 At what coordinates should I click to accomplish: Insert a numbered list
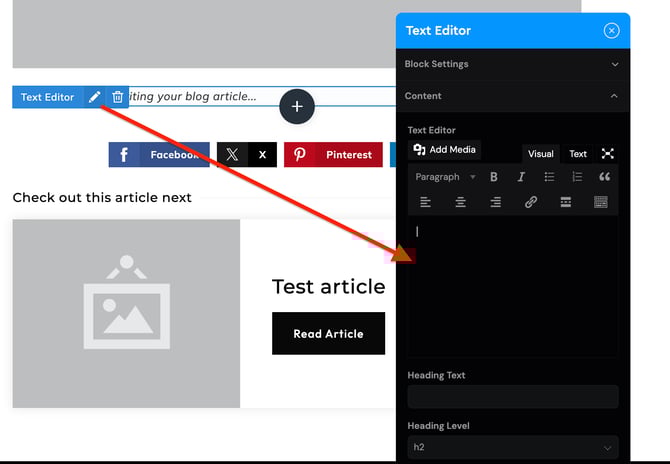tap(577, 177)
